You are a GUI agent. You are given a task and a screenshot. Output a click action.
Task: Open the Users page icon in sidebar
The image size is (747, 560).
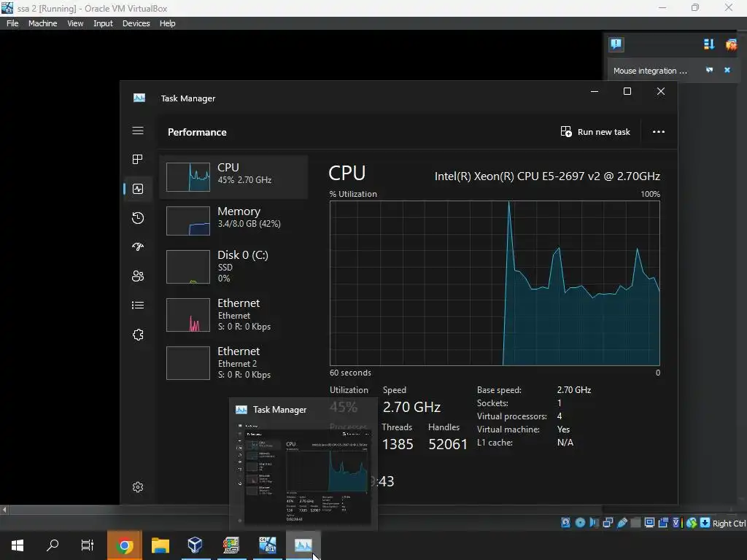tap(138, 276)
